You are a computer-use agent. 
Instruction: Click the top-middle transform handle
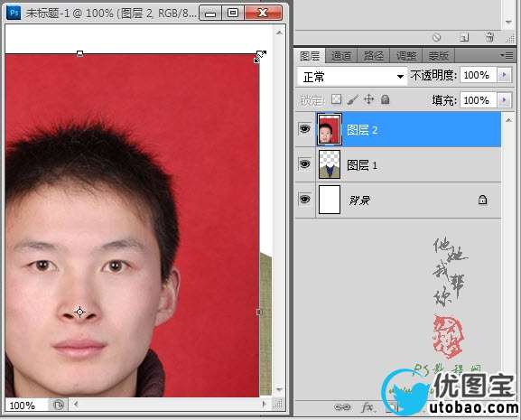[79, 53]
